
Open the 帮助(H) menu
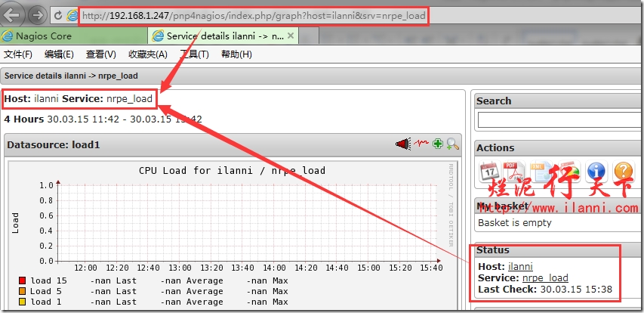(236, 54)
